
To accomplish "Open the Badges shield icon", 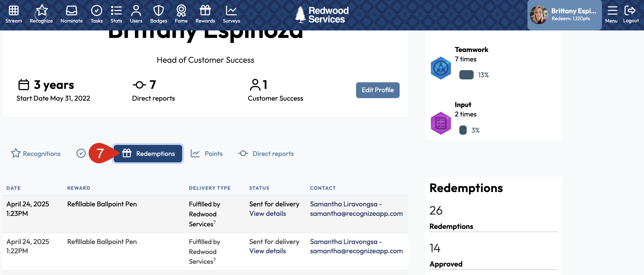I will (x=159, y=11).
